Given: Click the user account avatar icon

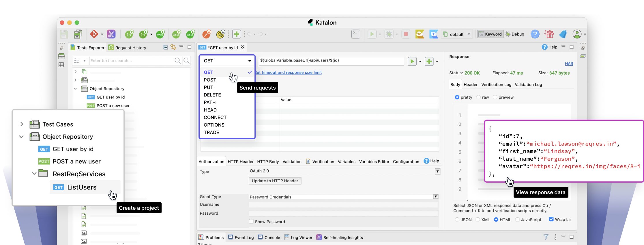Looking at the screenshot, I should pos(577,34).
